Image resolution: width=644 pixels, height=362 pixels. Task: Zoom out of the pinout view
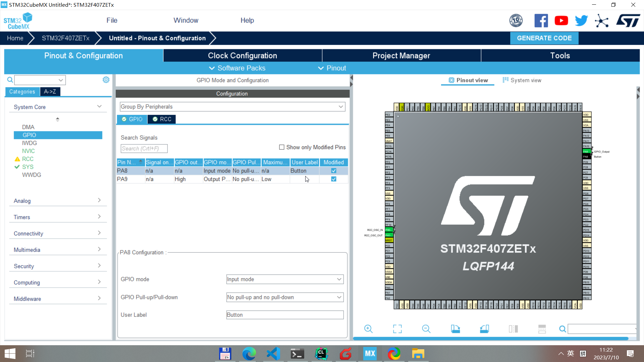point(426,329)
